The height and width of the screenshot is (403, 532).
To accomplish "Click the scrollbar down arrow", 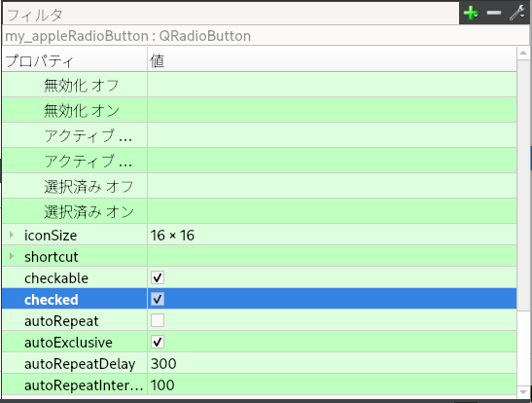I will point(523,392).
